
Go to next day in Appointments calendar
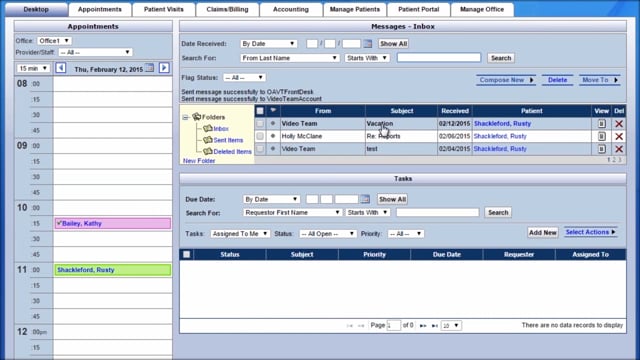[x=164, y=68]
